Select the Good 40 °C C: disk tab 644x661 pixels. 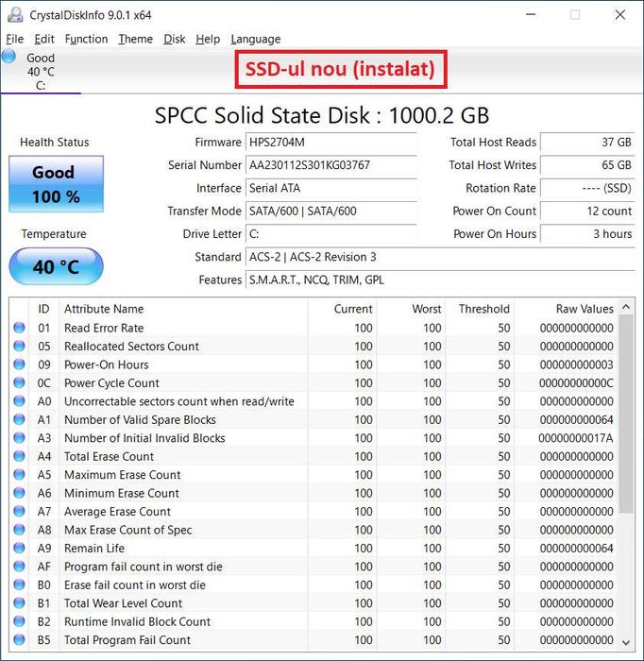41,72
